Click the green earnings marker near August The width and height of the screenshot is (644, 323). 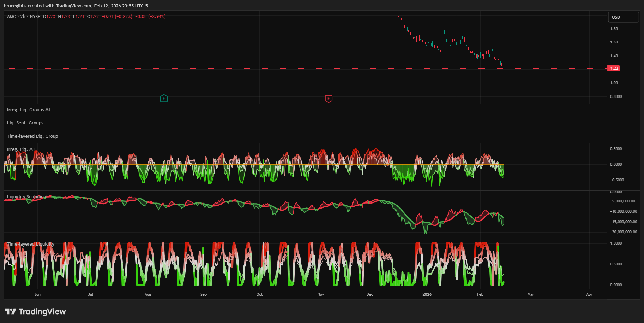tap(164, 99)
